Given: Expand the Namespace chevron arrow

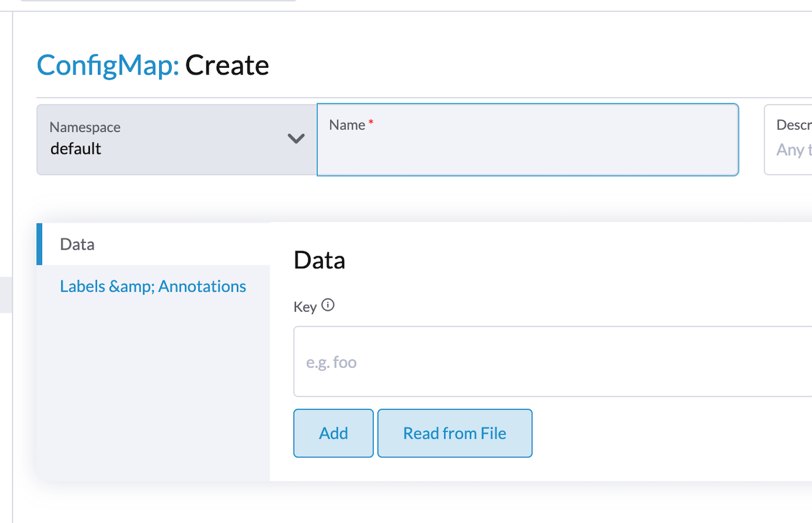Looking at the screenshot, I should [x=296, y=138].
